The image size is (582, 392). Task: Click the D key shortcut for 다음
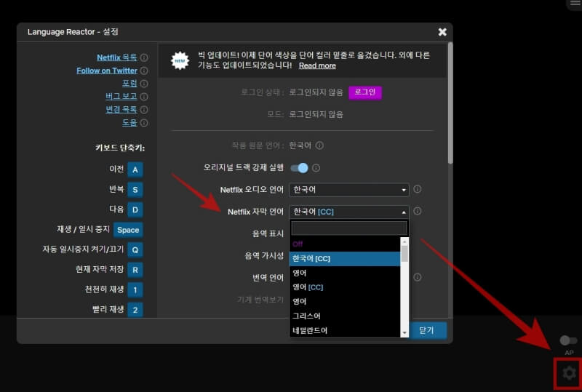pos(135,209)
